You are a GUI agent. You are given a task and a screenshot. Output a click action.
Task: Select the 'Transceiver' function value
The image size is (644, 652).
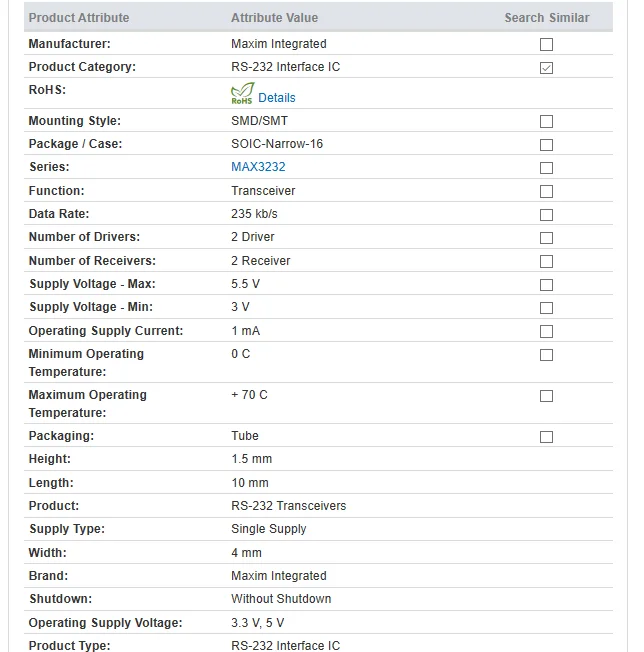[x=263, y=190]
